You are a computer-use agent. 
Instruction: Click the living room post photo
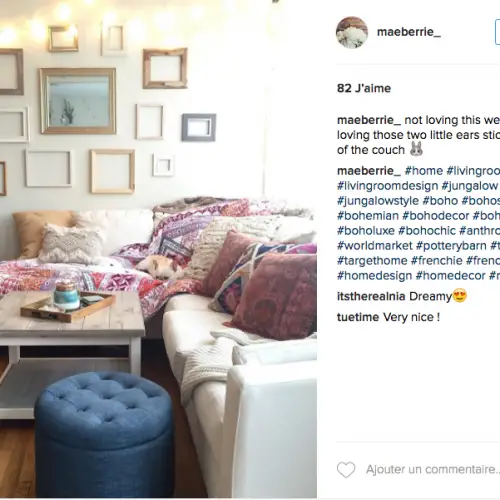coord(158,249)
